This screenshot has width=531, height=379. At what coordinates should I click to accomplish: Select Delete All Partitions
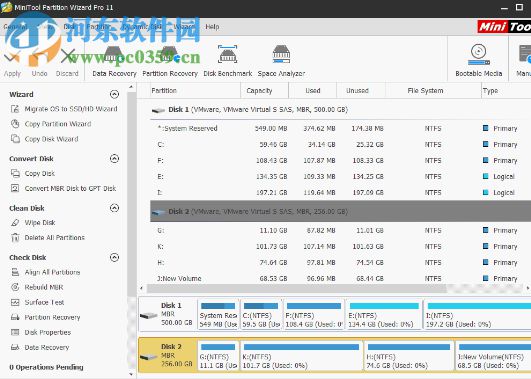click(48, 237)
